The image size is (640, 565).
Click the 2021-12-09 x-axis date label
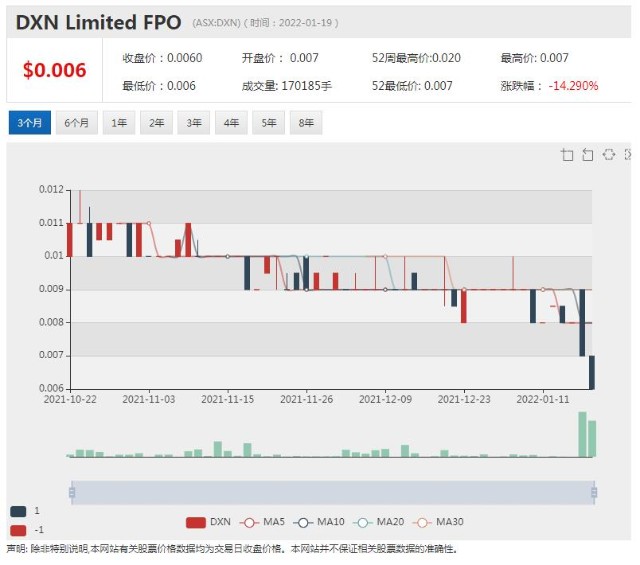[385, 399]
